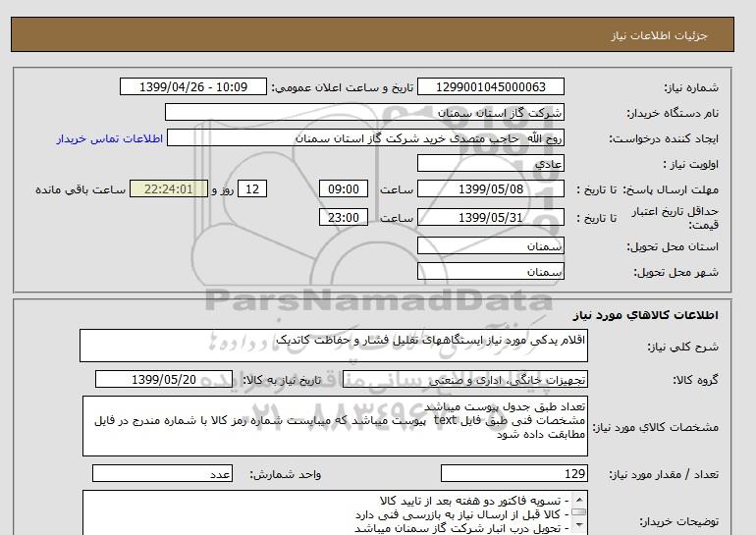This screenshot has width=756, height=535.
Task: Click the general need description text box
Action: point(334,346)
